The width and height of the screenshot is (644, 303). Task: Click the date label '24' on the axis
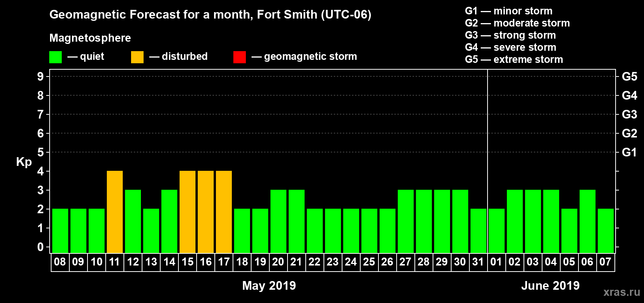351,262
